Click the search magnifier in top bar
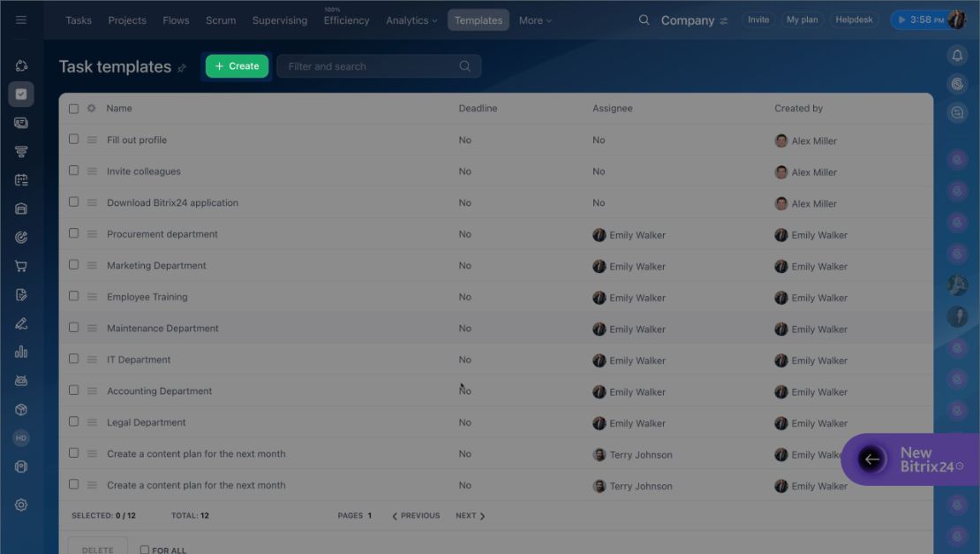The height and width of the screenshot is (554, 980). click(644, 20)
